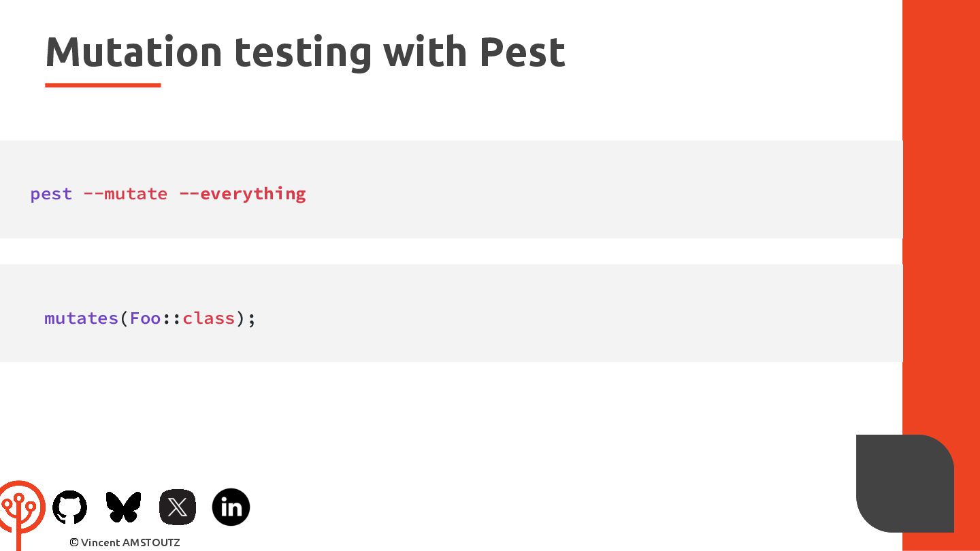Select the '--everything' flag in code
This screenshot has width=980, height=551.
pos(242,194)
